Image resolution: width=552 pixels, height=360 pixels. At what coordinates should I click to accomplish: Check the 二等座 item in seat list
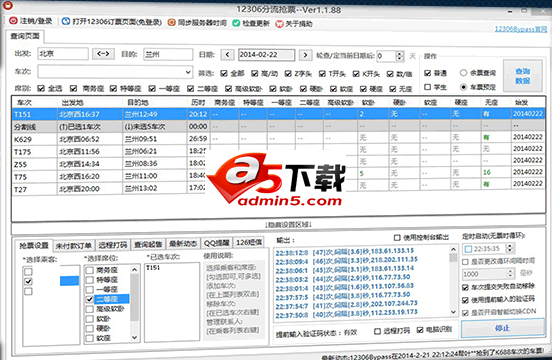pos(90,299)
